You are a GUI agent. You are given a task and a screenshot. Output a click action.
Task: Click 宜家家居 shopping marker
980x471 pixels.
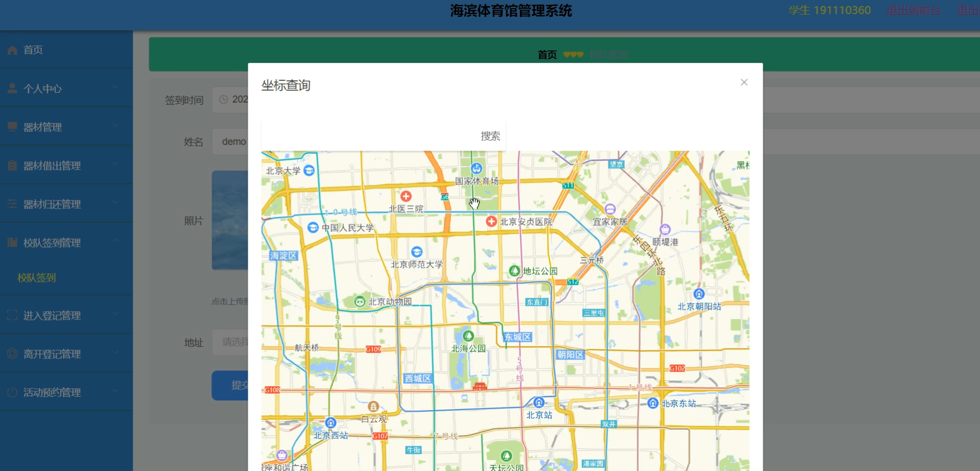[610, 209]
